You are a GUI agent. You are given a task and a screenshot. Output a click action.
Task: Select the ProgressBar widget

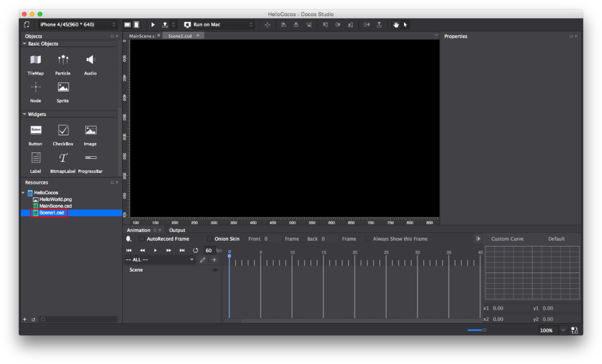tap(90, 162)
